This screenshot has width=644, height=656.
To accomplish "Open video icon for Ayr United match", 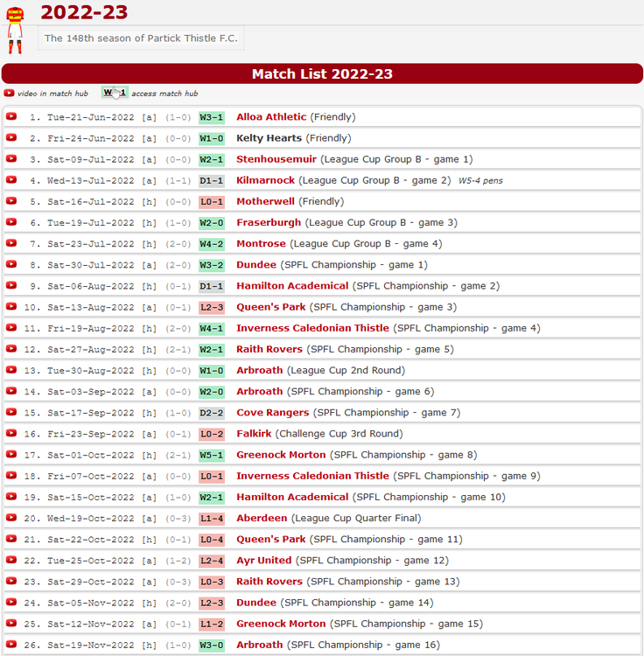I will coord(11,560).
